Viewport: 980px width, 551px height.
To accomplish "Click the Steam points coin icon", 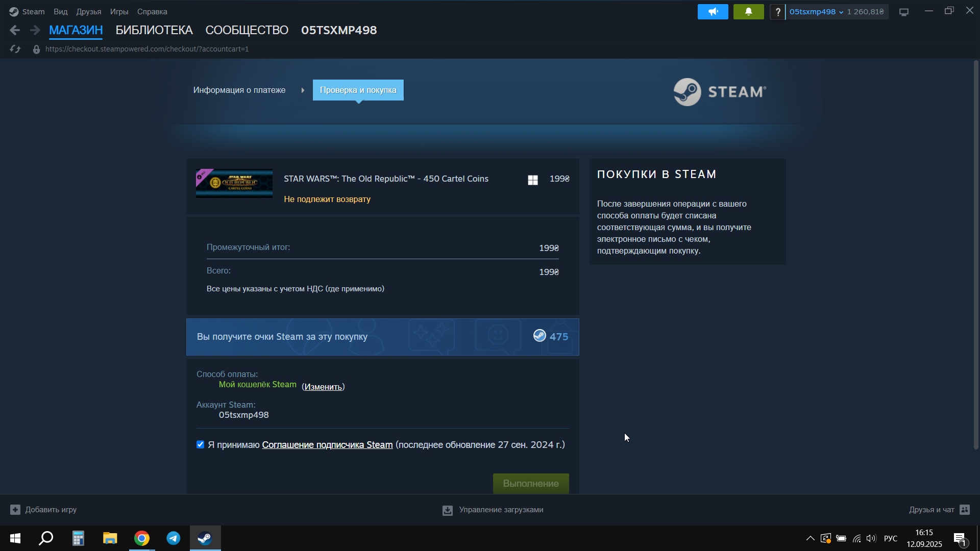I will point(540,335).
